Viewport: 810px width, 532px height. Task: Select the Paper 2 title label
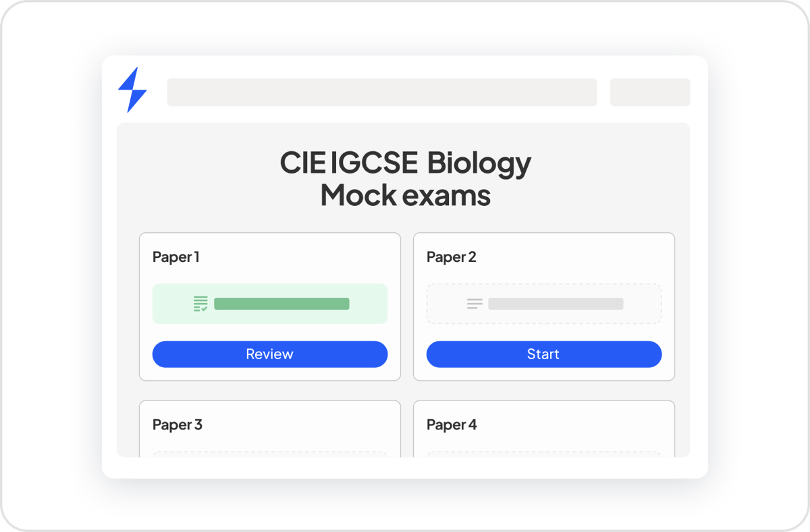point(452,257)
